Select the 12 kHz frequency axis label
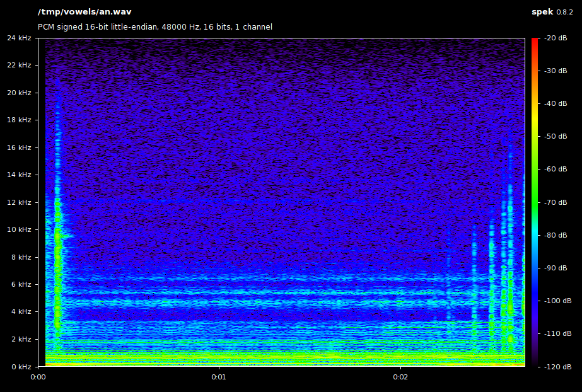The image size is (582, 392). [x=20, y=202]
